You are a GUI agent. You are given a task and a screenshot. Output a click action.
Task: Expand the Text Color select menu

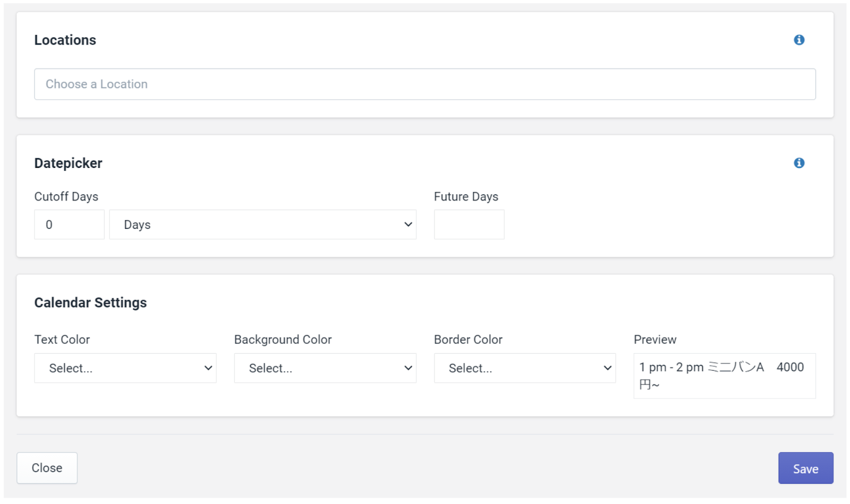pos(125,368)
